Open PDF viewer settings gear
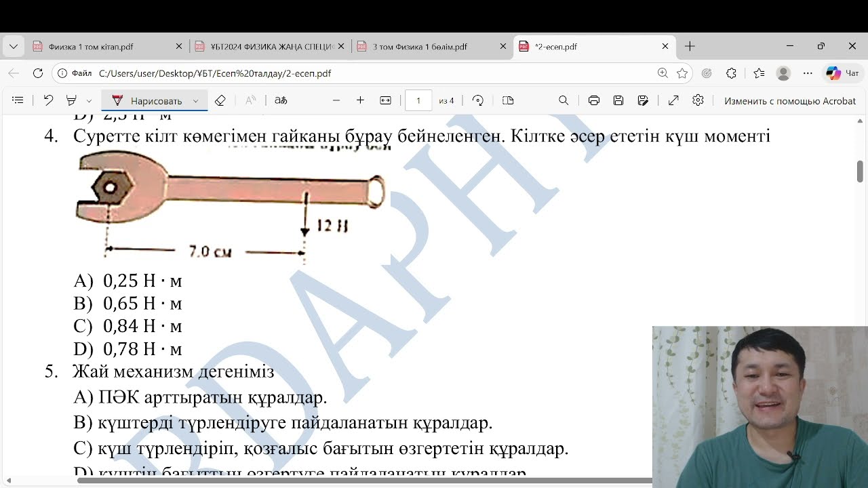The image size is (868, 488). pos(698,100)
